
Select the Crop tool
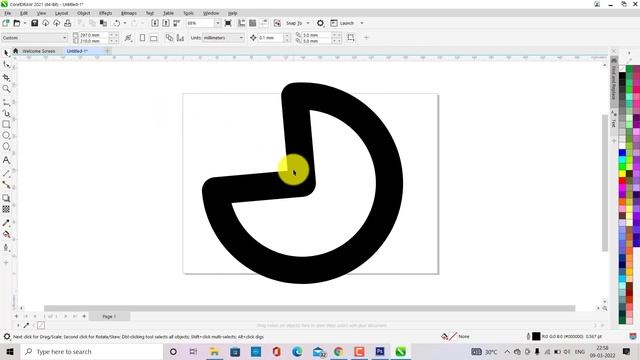pos(6,77)
